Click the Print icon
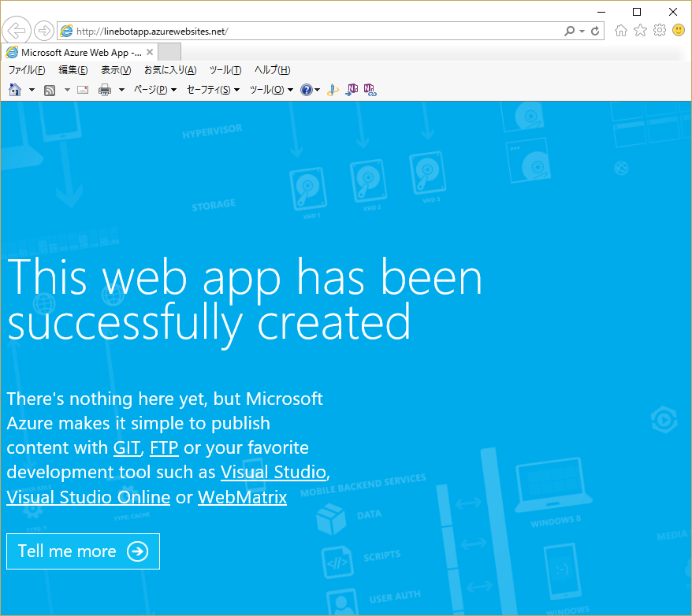The width and height of the screenshot is (692, 616). click(105, 90)
